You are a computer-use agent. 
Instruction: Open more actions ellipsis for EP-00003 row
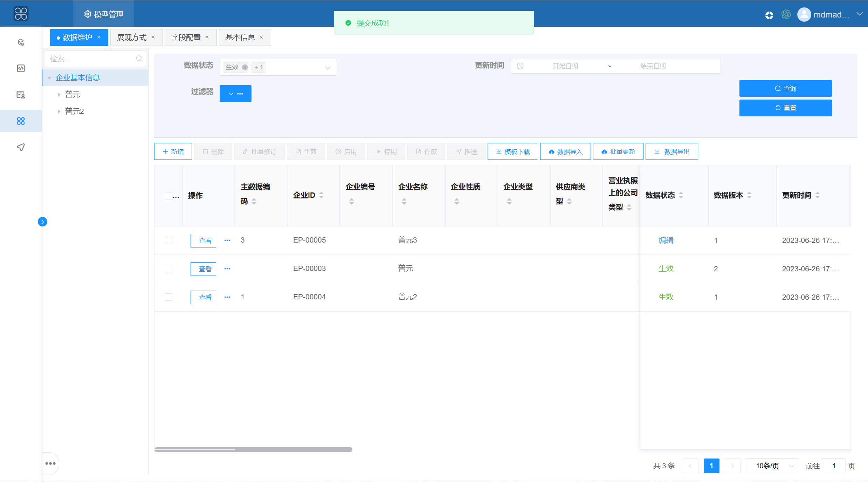[227, 269]
